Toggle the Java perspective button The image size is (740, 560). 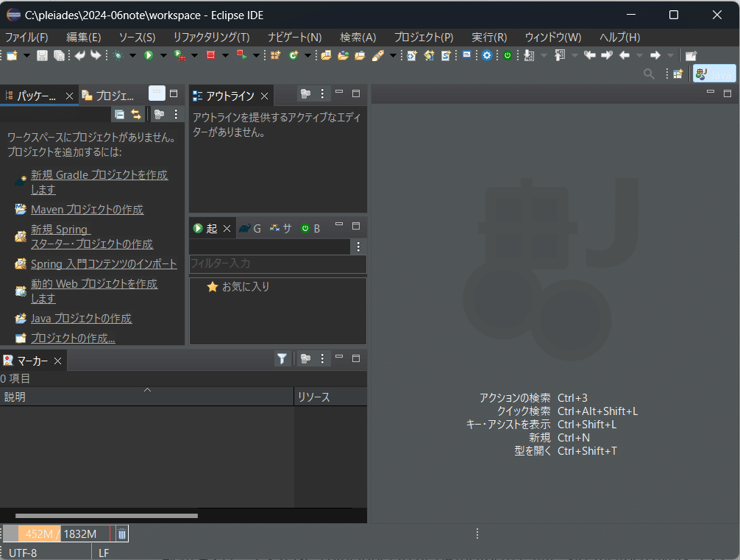pos(714,74)
